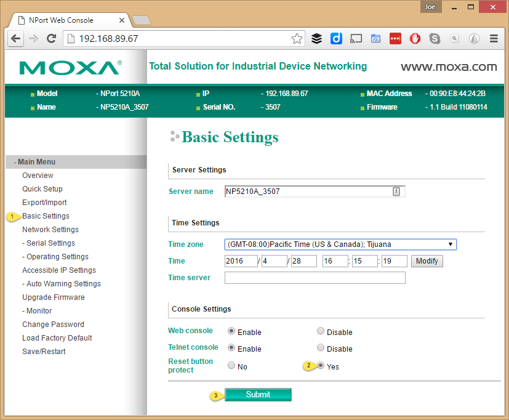
Task: Go to Export/Import page
Action: (x=44, y=203)
